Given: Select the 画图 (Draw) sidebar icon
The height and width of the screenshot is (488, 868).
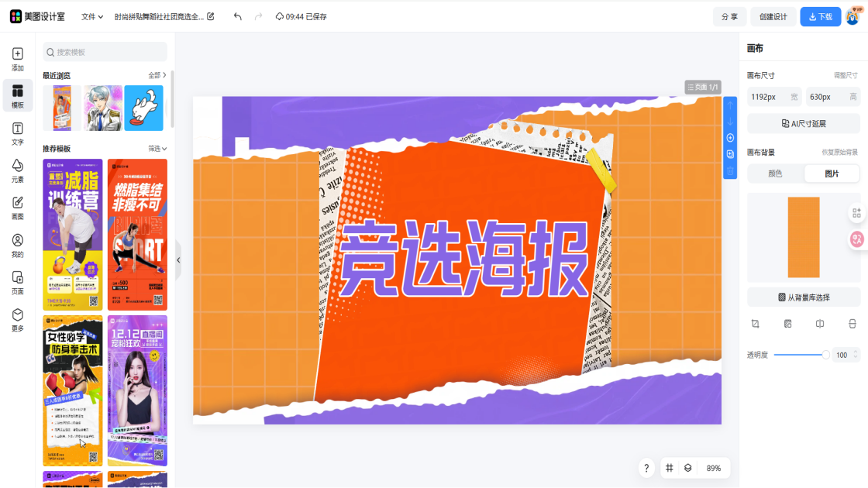Looking at the screenshot, I should pyautogui.click(x=17, y=207).
